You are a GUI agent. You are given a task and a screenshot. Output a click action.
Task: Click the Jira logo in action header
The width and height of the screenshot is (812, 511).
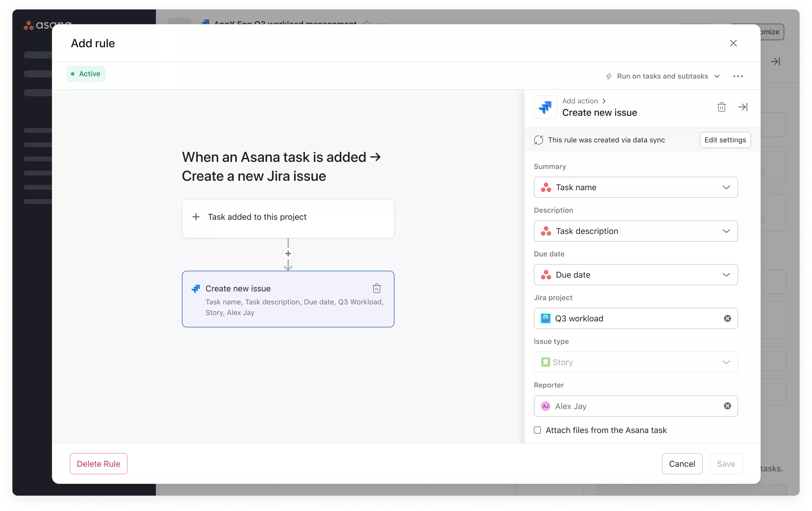[545, 107]
